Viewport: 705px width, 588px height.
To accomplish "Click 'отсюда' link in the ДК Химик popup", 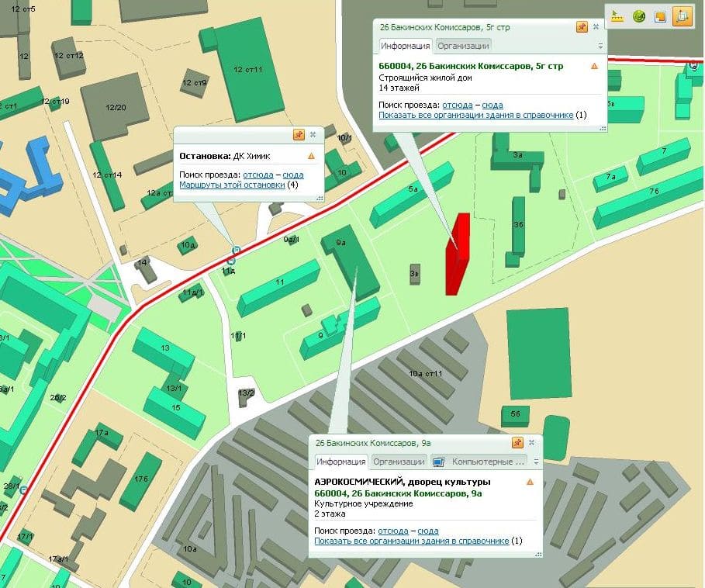I will (258, 175).
